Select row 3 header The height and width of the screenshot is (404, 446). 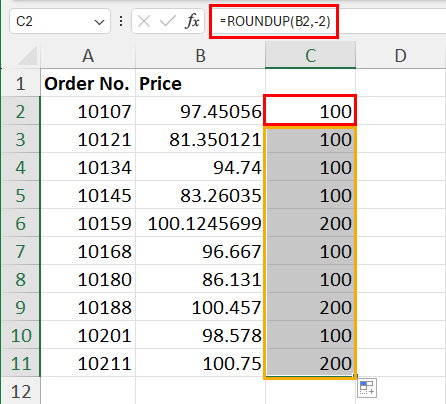(21, 139)
